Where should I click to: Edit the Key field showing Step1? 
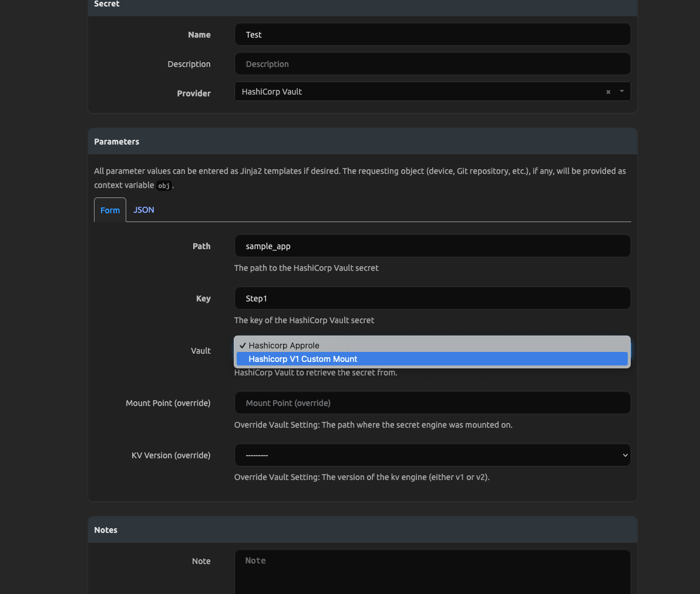[x=432, y=298]
